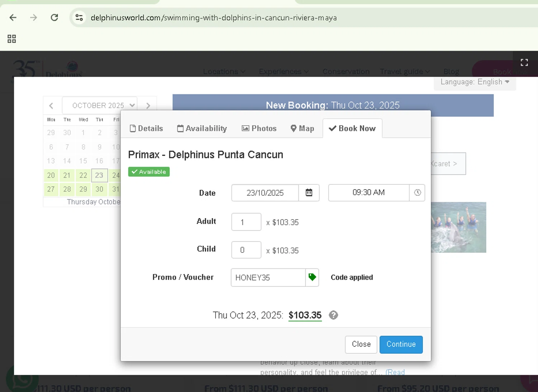
Task: Click the promo code field HONEY35
Action: tap(268, 277)
